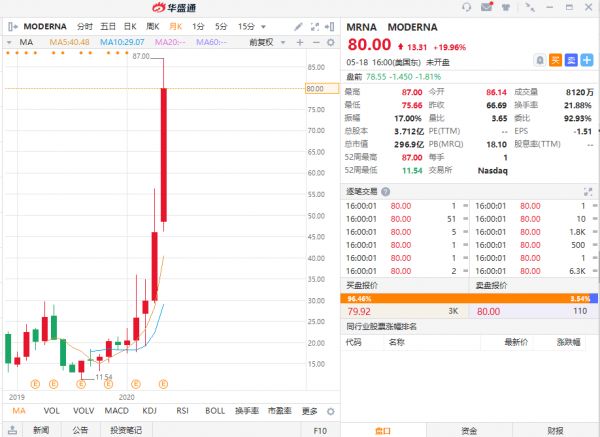Open the skin theme shirt icon
This screenshot has width=600, height=437.
point(507,8)
